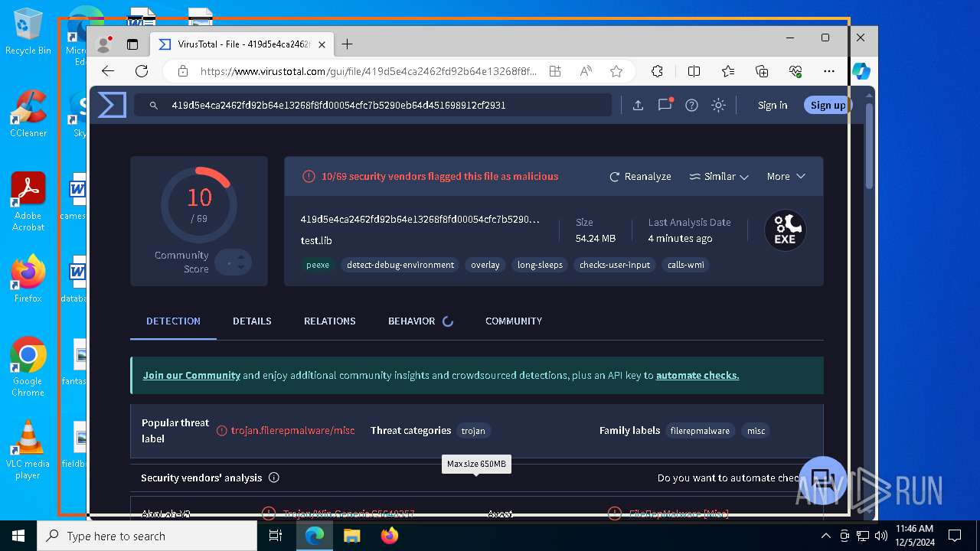Click the test.lib file name text
This screenshot has height=551, width=980.
(x=316, y=240)
